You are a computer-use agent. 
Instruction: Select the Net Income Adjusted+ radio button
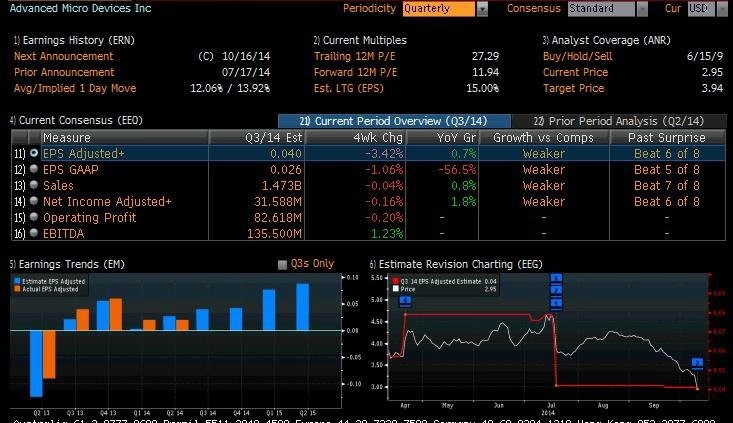point(34,201)
